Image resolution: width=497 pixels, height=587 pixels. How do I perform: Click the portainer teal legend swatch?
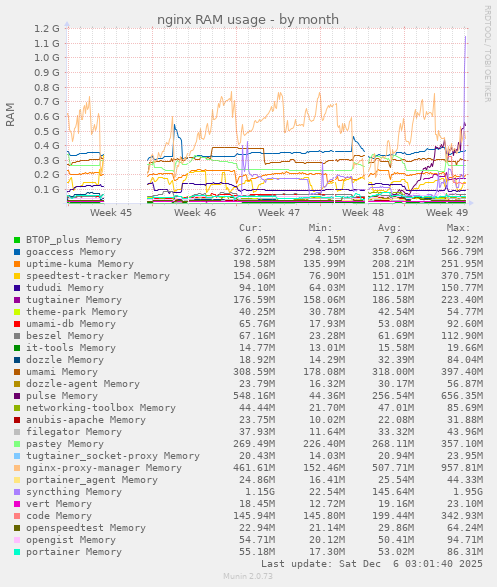(17, 552)
